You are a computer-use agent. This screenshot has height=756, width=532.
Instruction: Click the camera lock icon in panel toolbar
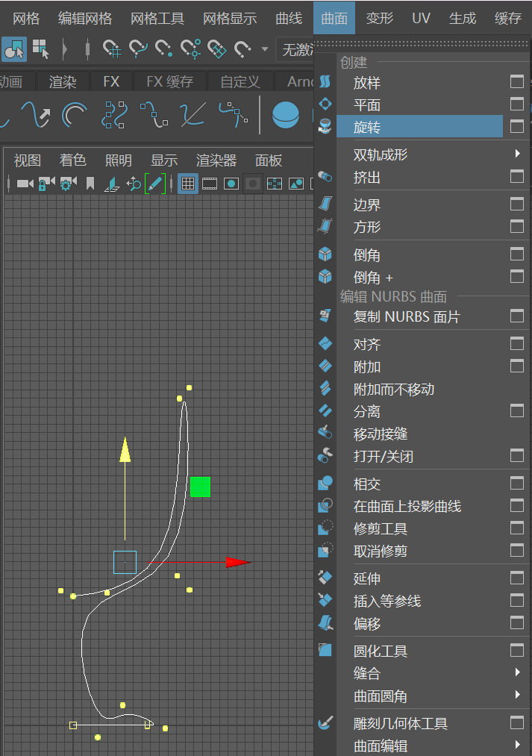[46, 183]
